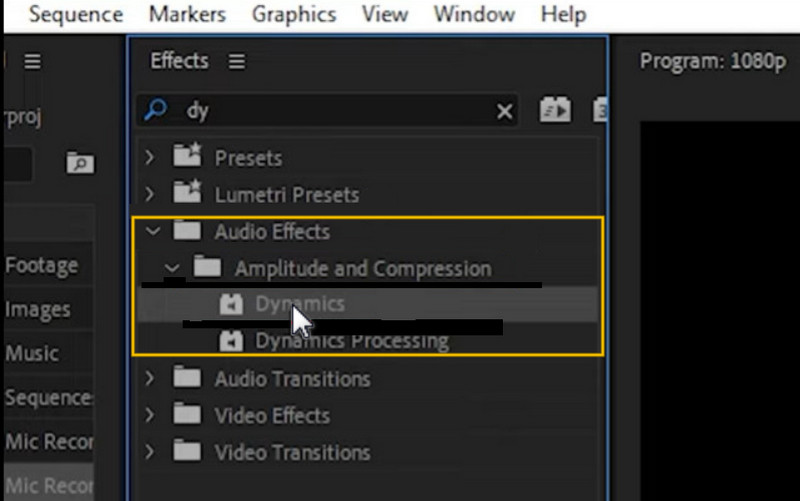Expand the Audio Transitions folder
800x501 pixels.
pos(150,379)
